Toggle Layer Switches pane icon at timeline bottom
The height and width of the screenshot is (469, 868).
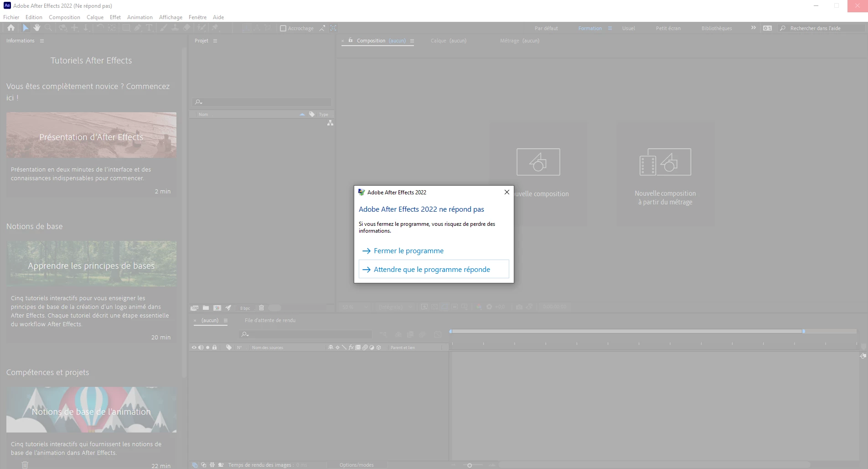click(x=195, y=465)
